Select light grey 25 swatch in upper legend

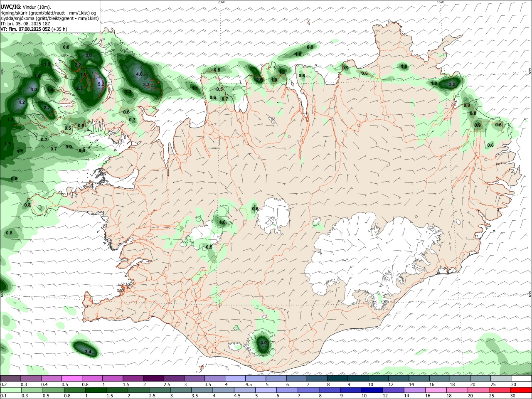501,379
